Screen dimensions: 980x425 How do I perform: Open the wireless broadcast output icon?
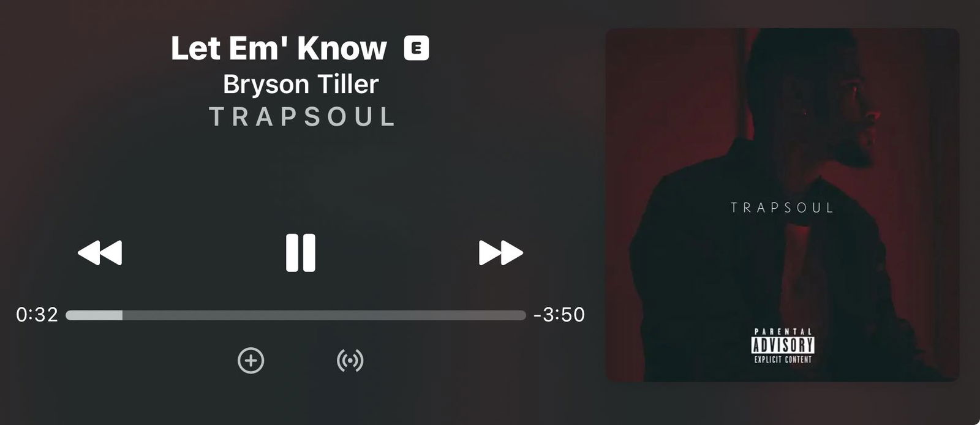350,361
